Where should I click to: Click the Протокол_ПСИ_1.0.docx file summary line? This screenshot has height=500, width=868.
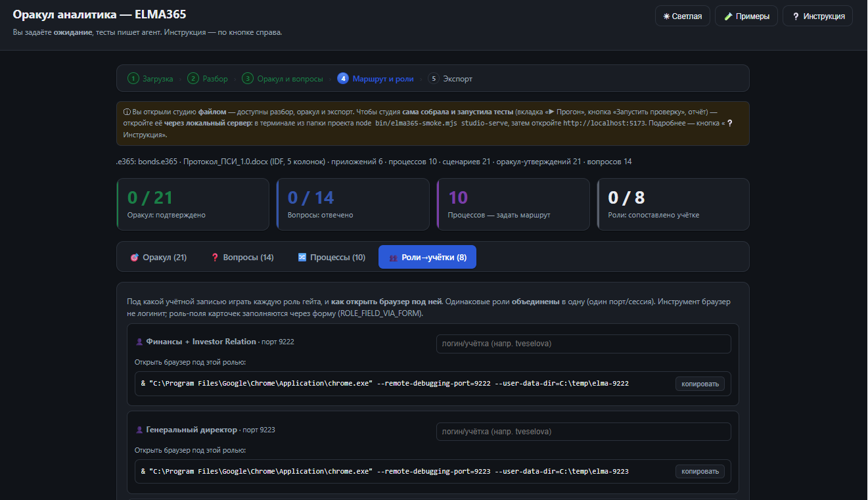pyautogui.click(x=374, y=162)
